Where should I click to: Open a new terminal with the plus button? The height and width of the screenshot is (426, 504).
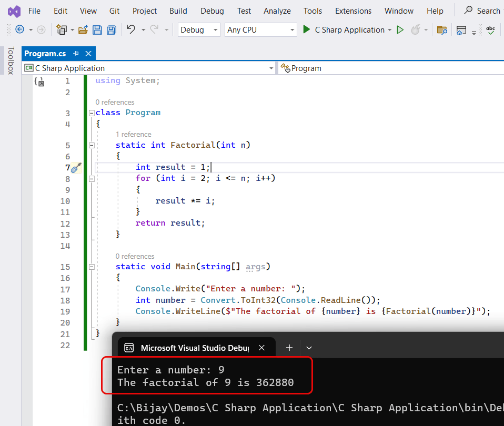pos(289,348)
